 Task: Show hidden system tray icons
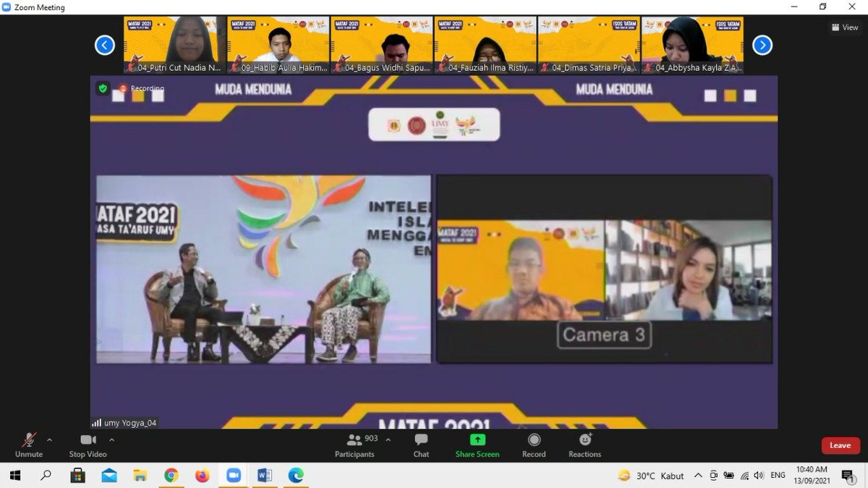pos(698,476)
